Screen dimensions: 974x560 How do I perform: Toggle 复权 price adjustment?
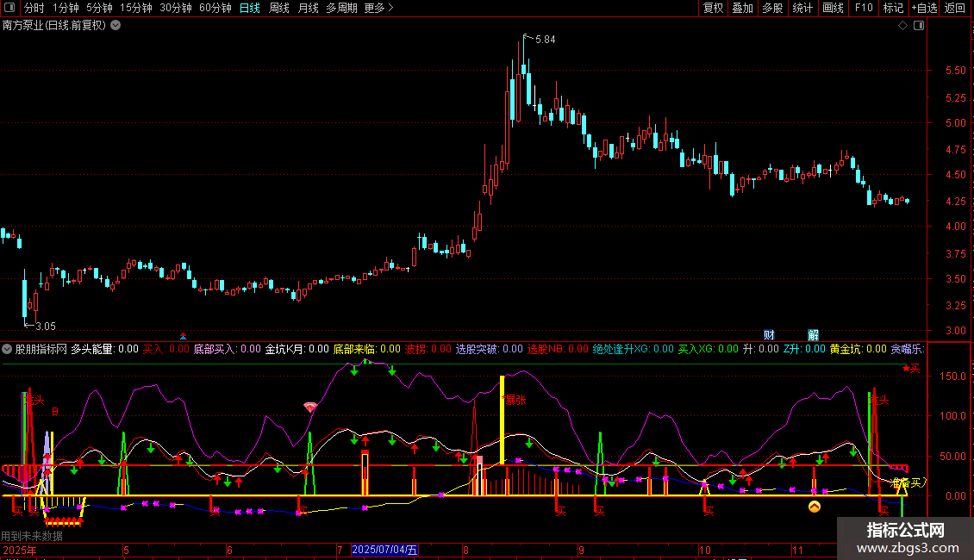714,8
